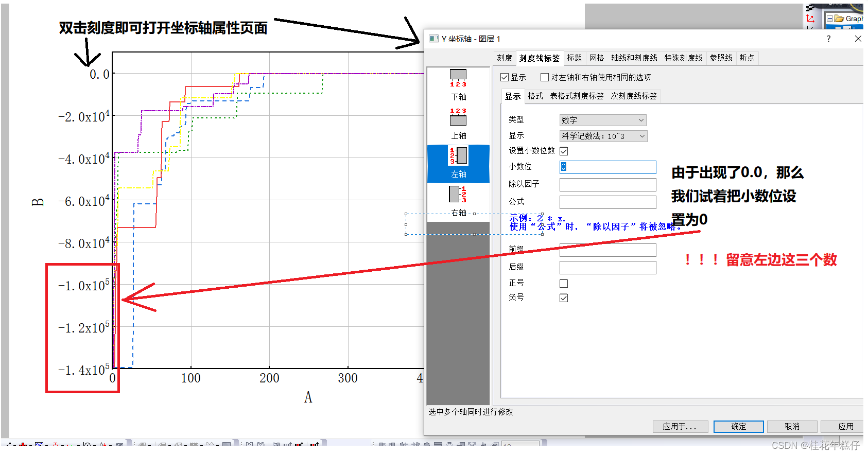
Task: Toggle the 显示 checkbox at the top
Action: 505,77
